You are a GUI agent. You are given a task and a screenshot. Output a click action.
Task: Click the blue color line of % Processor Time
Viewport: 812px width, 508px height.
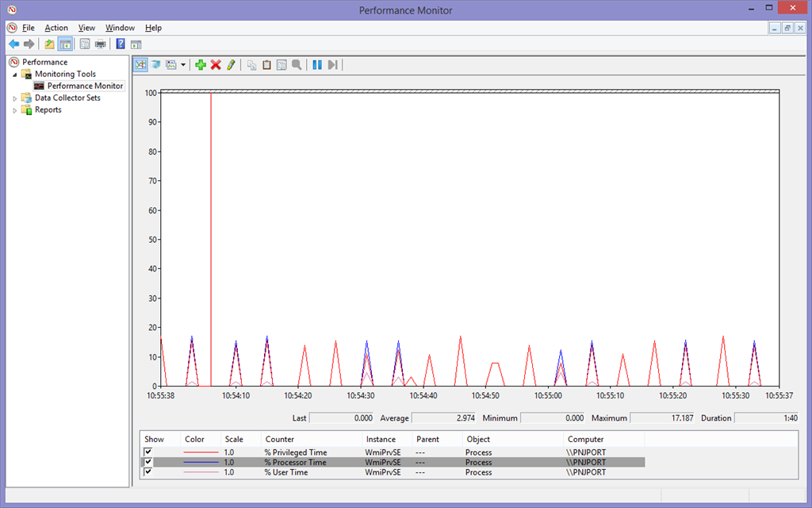coord(201,463)
